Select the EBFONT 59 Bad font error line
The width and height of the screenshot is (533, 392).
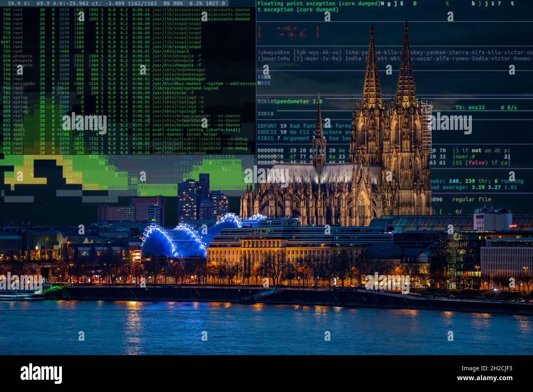point(304,126)
